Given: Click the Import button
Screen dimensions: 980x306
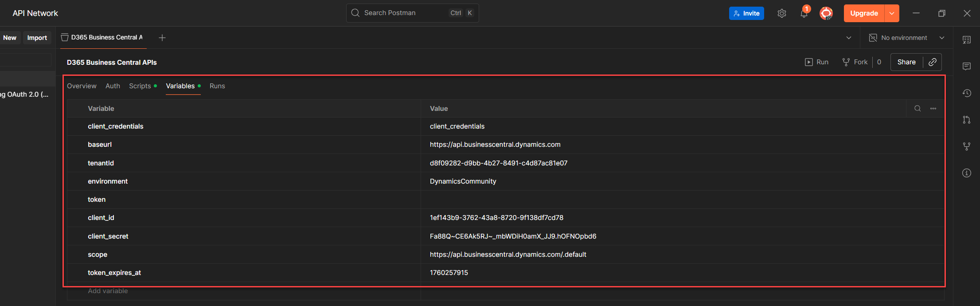Looking at the screenshot, I should [37, 38].
